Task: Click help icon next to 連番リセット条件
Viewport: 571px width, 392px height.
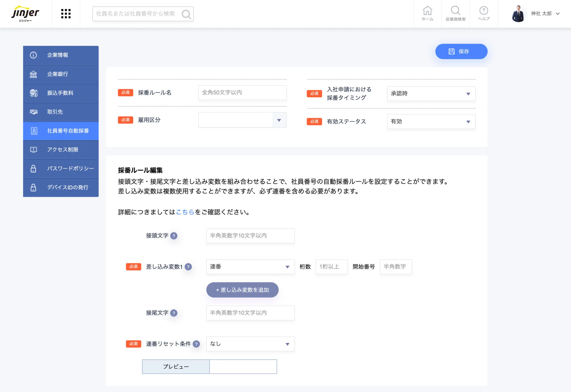Action: coord(196,344)
